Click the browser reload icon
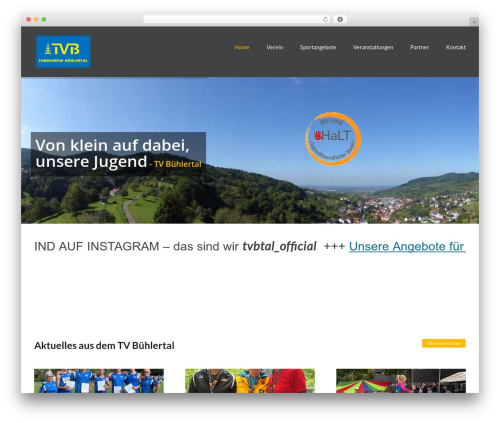 click(325, 20)
